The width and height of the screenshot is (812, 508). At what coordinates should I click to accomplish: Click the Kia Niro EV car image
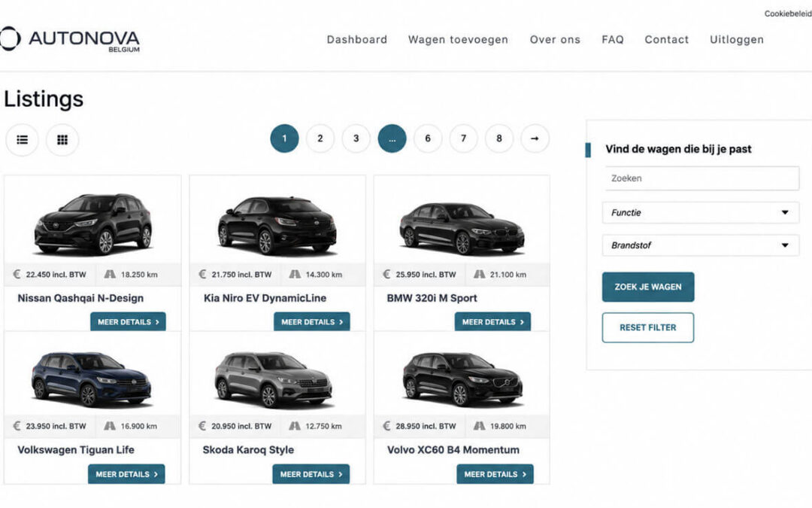pos(277,225)
